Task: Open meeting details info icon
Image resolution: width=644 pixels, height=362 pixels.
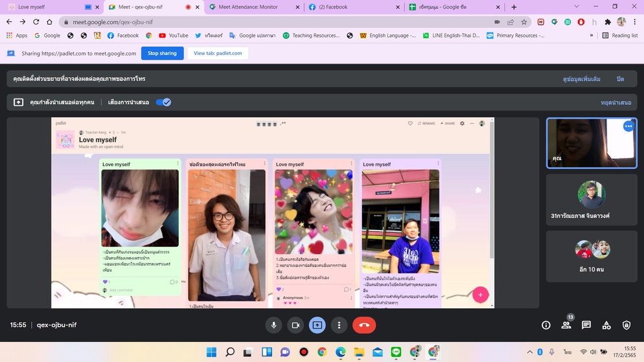Action: pos(546,325)
